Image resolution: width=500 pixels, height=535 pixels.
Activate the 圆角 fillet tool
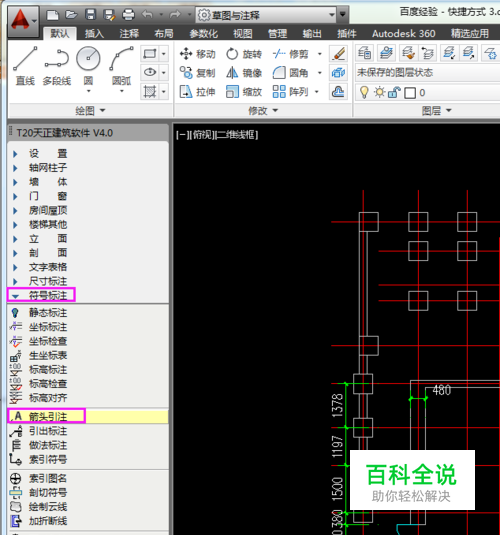(x=291, y=73)
